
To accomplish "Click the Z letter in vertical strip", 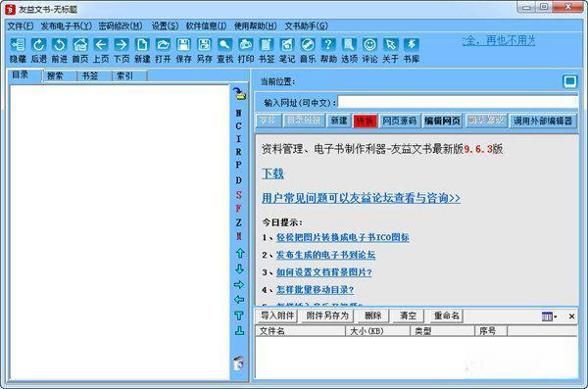I will (238, 222).
